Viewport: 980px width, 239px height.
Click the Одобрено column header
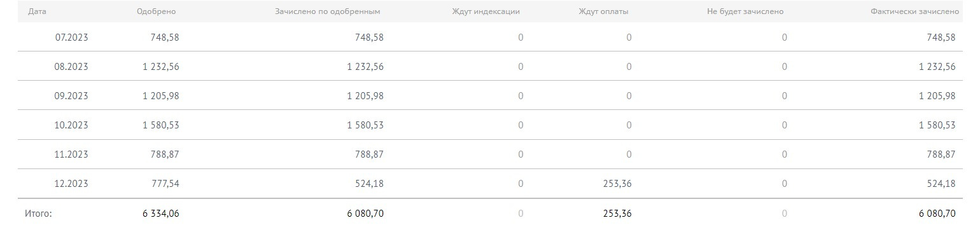tap(156, 11)
